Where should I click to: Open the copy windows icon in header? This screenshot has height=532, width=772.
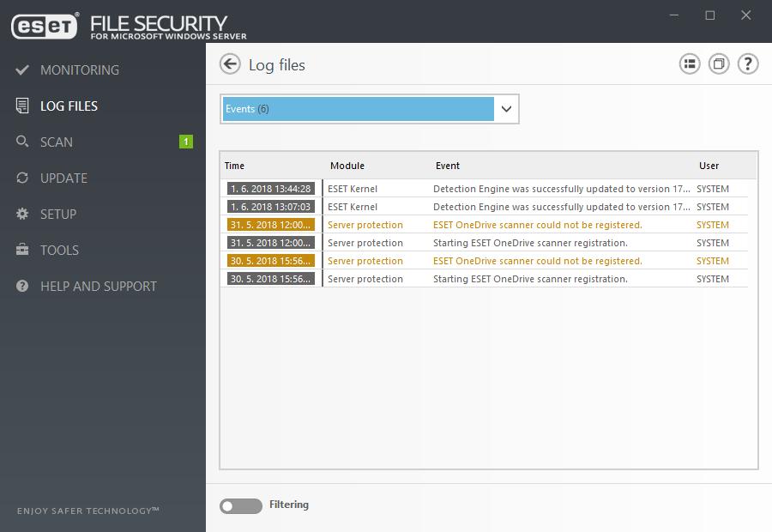719,64
